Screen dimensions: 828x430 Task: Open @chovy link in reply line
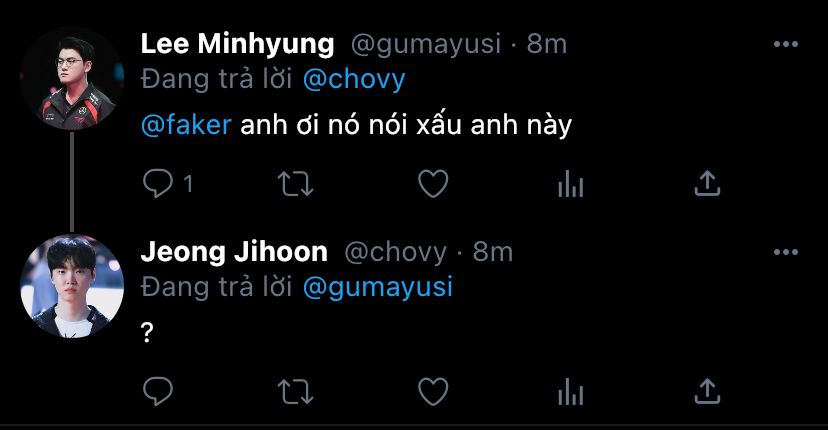pyautogui.click(x=354, y=80)
